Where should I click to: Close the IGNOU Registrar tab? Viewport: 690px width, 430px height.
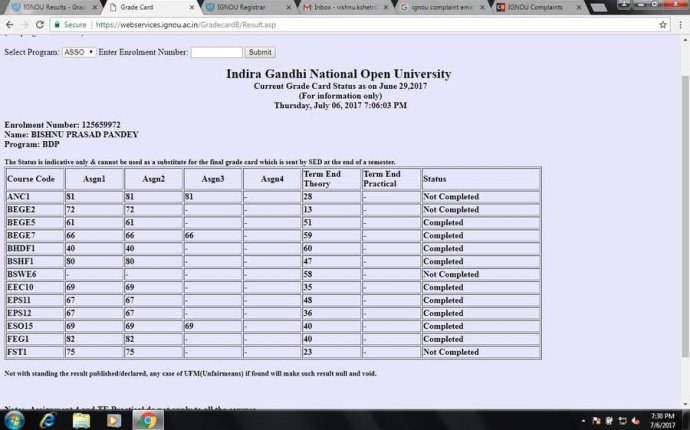[x=289, y=7]
